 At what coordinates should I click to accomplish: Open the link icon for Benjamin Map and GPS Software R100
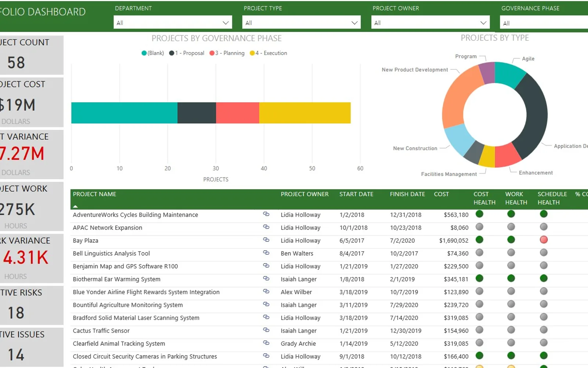[266, 266]
